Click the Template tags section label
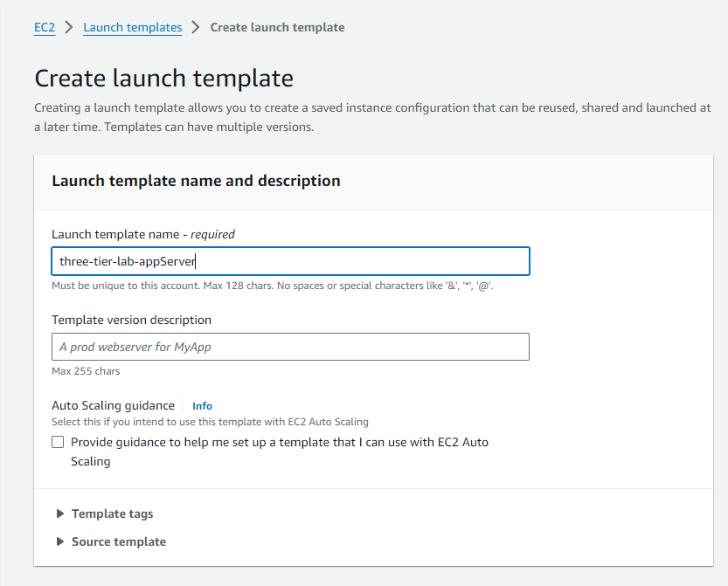 (x=112, y=514)
